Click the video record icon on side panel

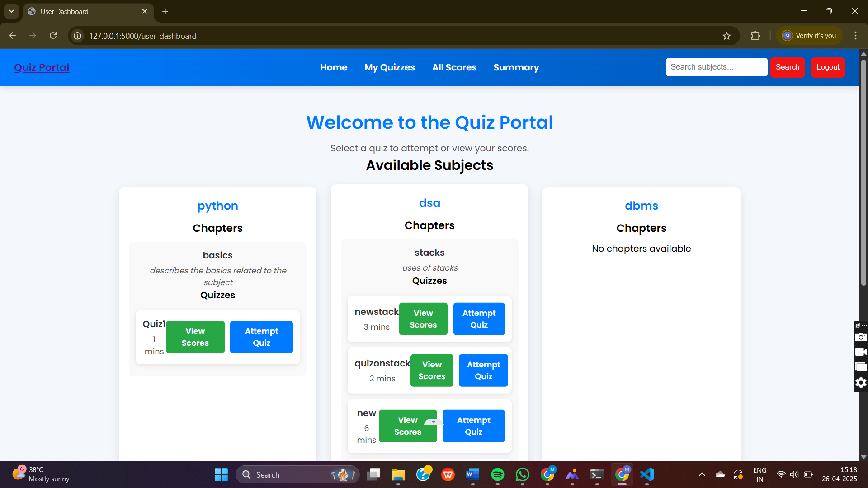[x=861, y=352]
